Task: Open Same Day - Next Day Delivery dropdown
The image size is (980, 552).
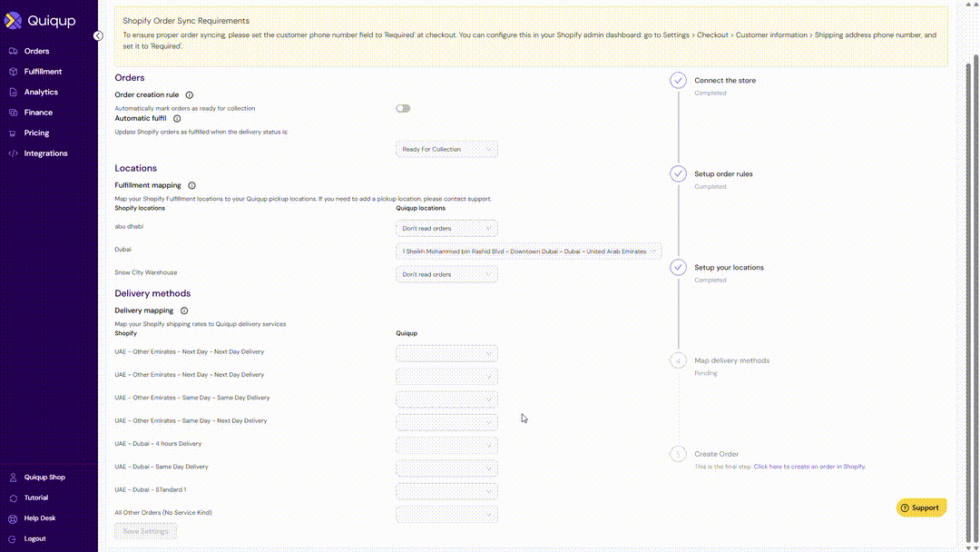Action: click(446, 422)
